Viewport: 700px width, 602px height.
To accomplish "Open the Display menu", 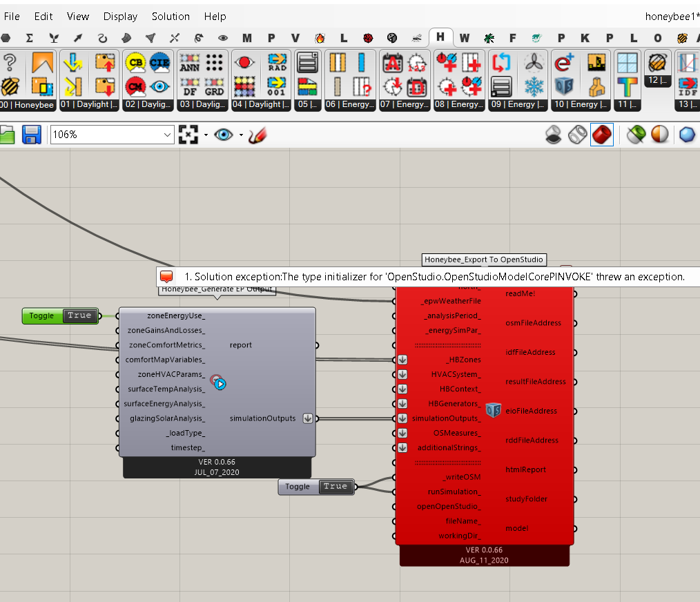I will pos(120,17).
